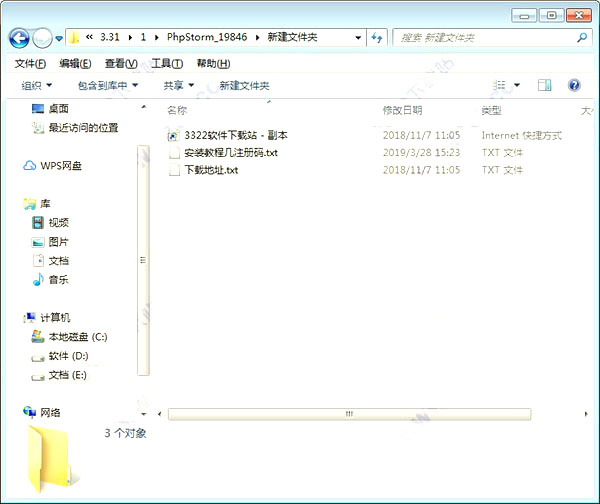
Task: Open the view options dropdown arrow
Action: (x=517, y=85)
